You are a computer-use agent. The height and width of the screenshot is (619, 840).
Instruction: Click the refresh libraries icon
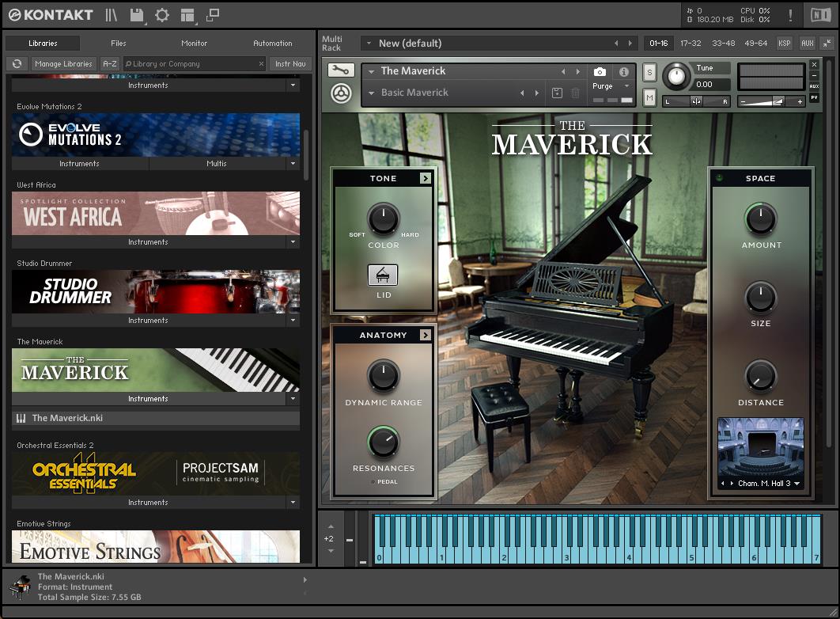[x=16, y=64]
